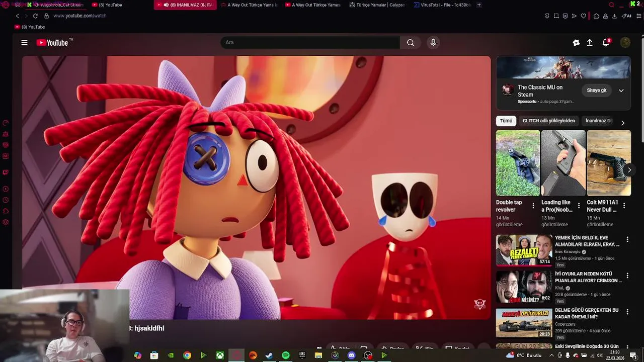Open more options for Colt M911A1 short

[624, 206]
